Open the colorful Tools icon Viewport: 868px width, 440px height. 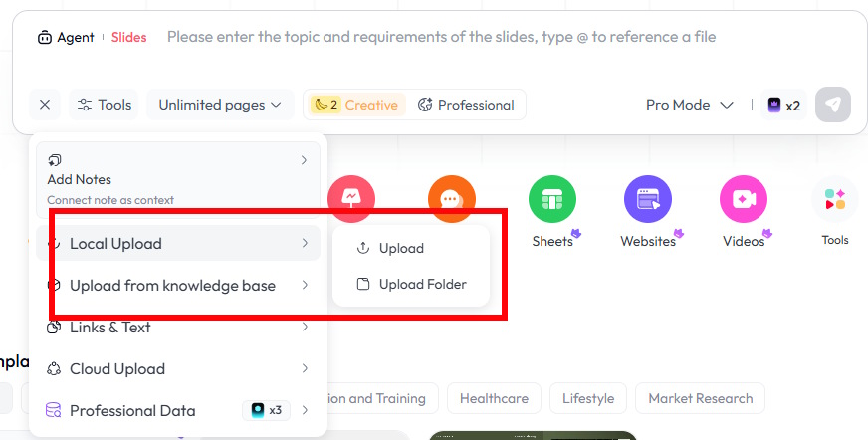[x=835, y=200]
